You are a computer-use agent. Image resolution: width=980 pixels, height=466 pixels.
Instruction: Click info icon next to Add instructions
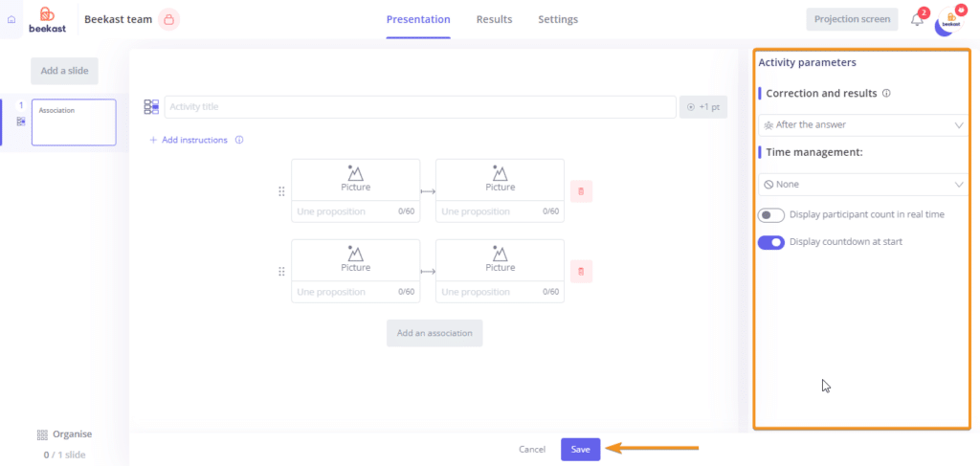(x=238, y=140)
